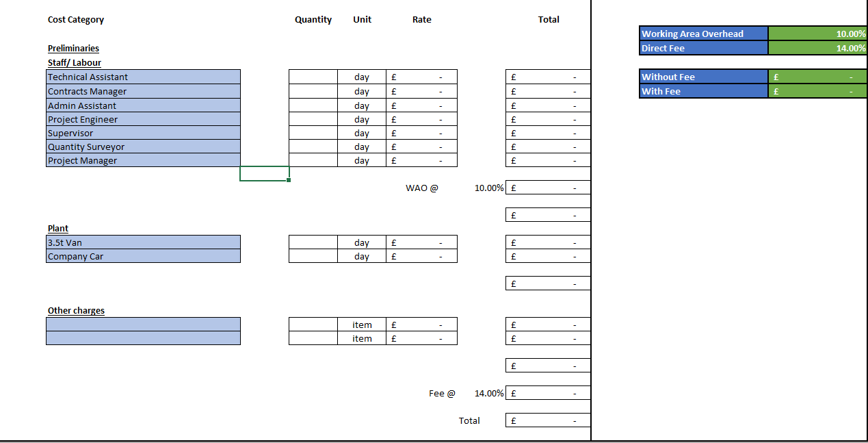Click the Other charges underlined heading
Image resolution: width=868 pixels, height=443 pixels.
coord(76,310)
